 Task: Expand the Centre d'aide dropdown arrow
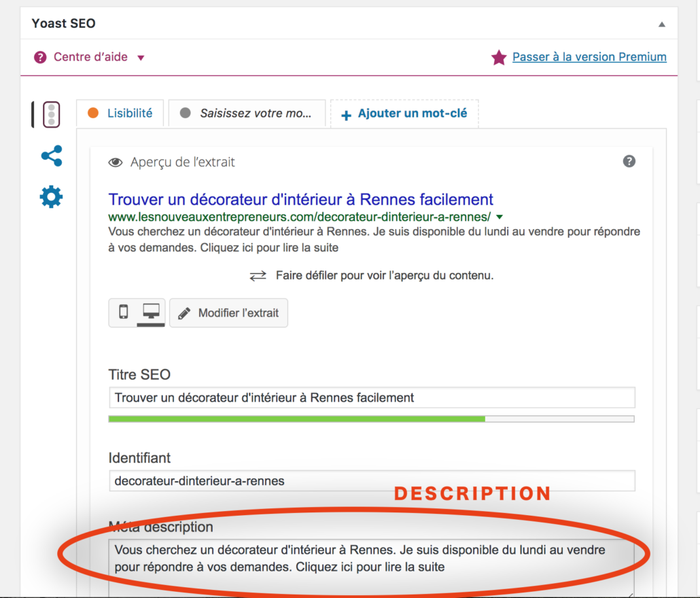(x=141, y=58)
